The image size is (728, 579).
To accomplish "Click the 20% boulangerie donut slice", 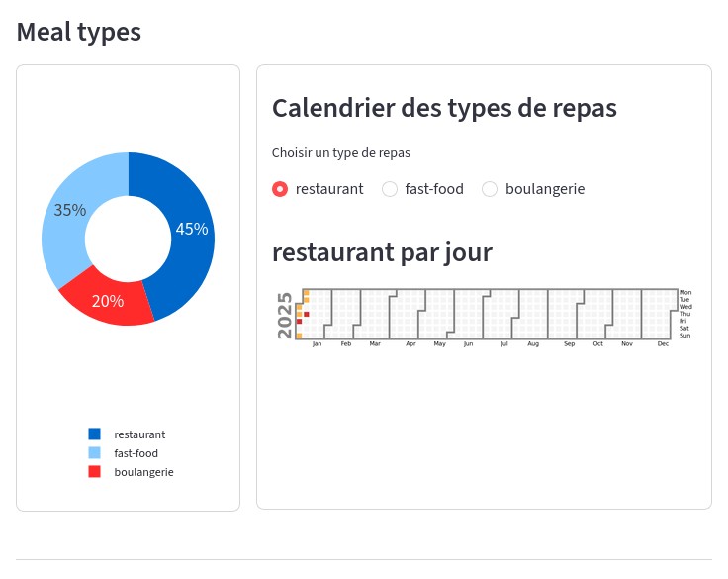I will point(108,301).
